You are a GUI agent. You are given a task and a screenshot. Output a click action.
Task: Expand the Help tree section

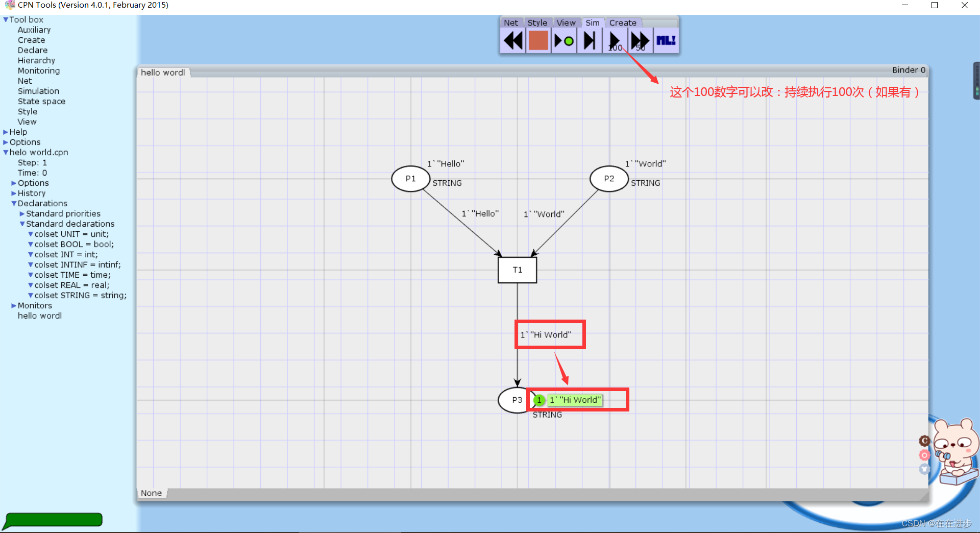point(6,132)
